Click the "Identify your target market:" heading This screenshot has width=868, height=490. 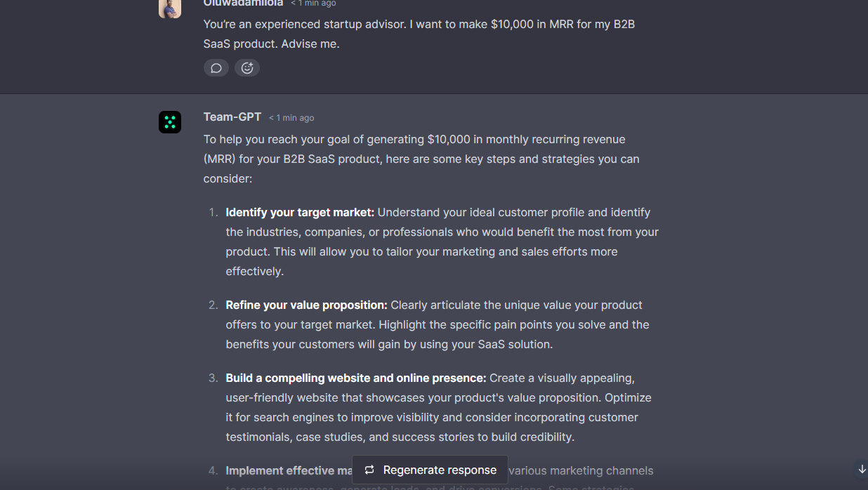click(x=300, y=213)
